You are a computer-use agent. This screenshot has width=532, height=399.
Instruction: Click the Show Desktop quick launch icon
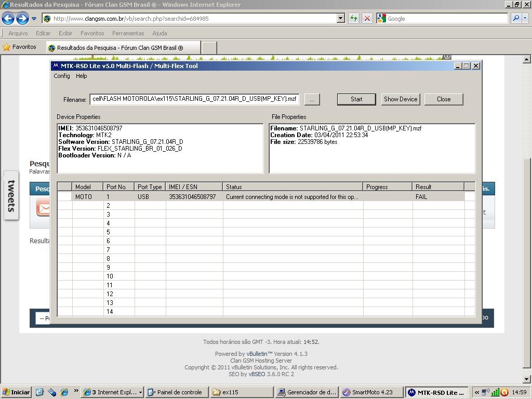[x=39, y=392]
